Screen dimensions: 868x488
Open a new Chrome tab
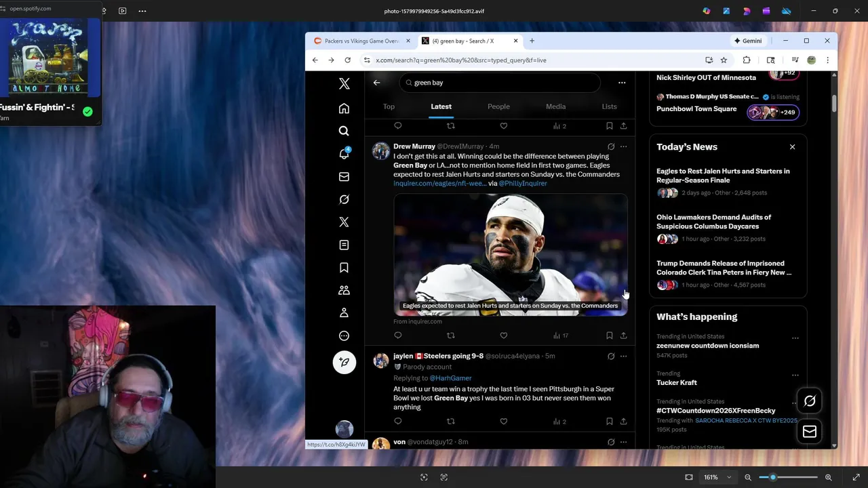click(532, 41)
